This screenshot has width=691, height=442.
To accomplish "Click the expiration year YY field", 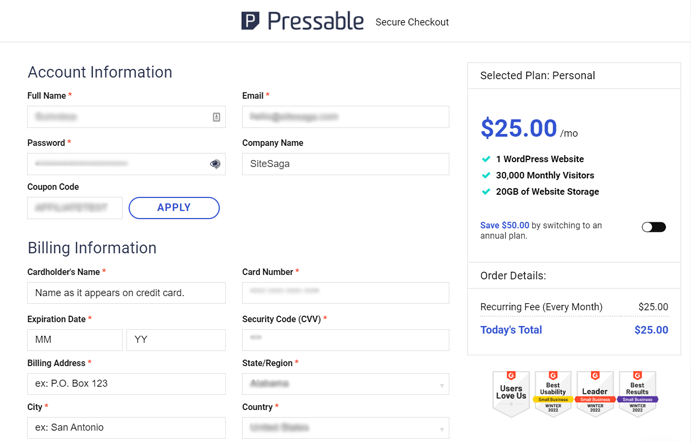I will click(176, 340).
